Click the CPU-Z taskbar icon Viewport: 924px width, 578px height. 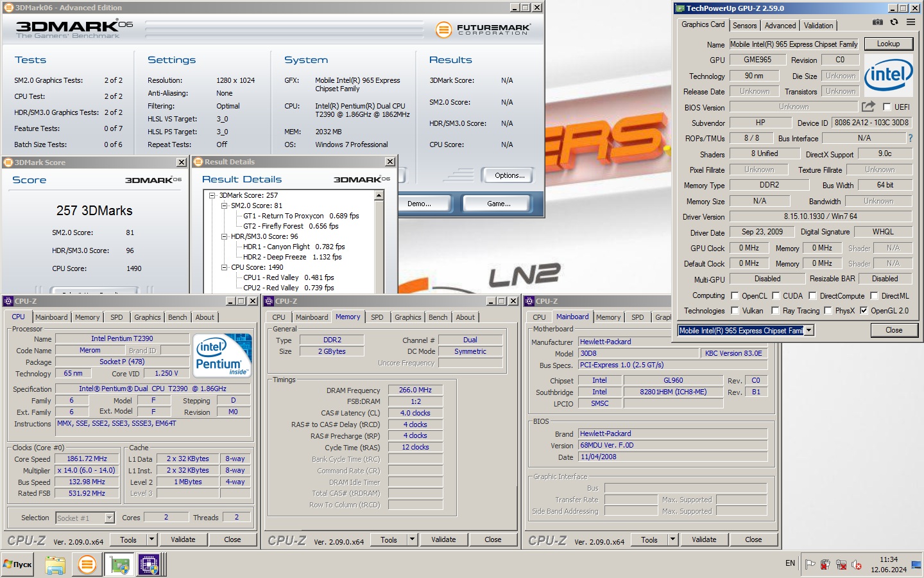pos(149,565)
